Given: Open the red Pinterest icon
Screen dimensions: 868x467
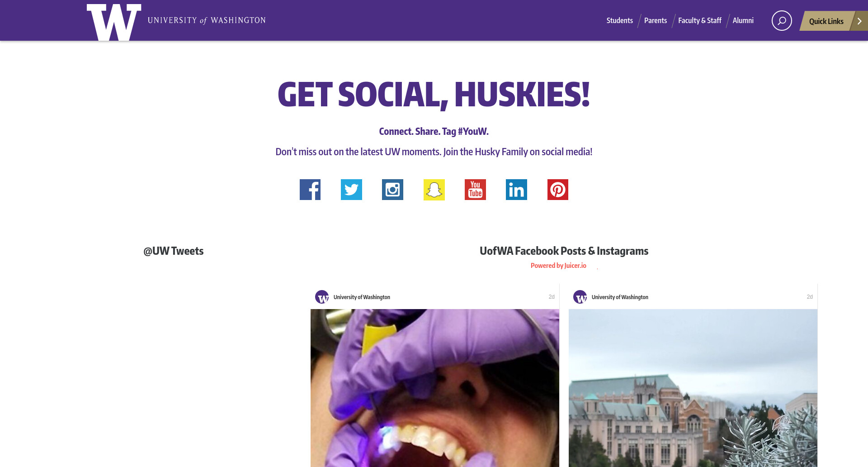Looking at the screenshot, I should pyautogui.click(x=558, y=190).
